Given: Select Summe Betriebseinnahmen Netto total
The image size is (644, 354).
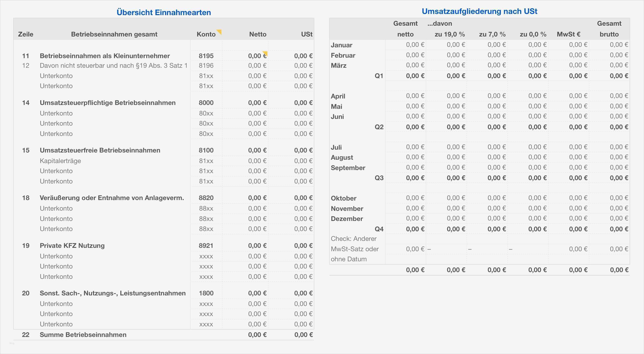Looking at the screenshot, I should point(257,335).
